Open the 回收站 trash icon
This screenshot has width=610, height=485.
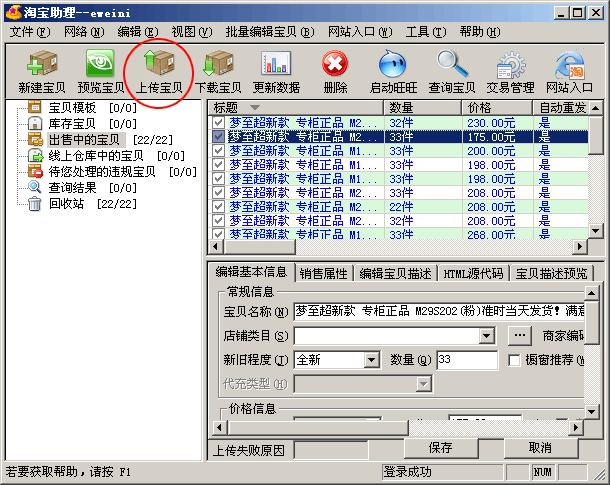point(35,204)
